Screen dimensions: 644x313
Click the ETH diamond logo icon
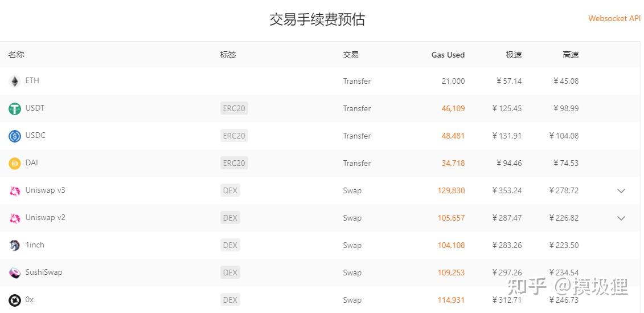[15, 82]
